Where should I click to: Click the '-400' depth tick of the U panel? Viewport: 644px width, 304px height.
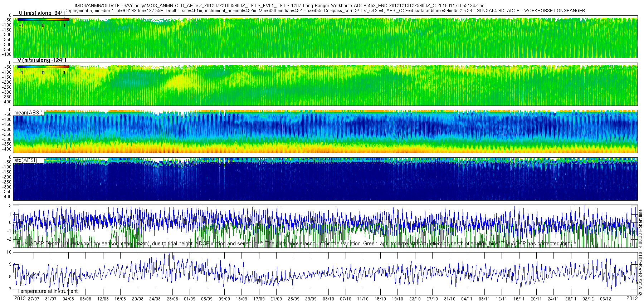[x=7, y=54]
